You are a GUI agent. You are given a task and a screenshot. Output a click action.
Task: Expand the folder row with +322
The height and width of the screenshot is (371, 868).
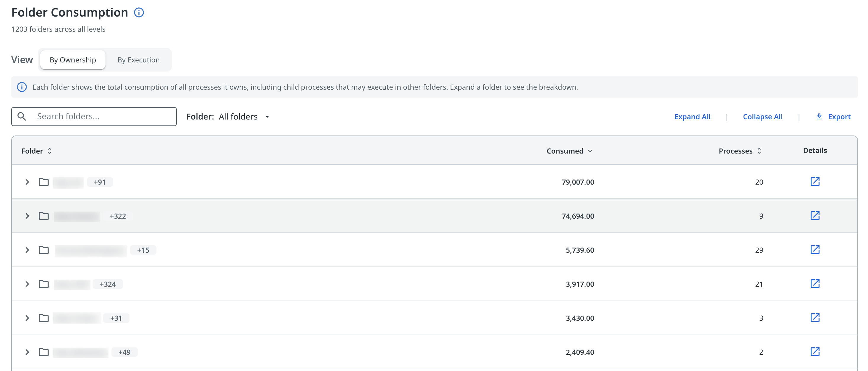point(27,216)
